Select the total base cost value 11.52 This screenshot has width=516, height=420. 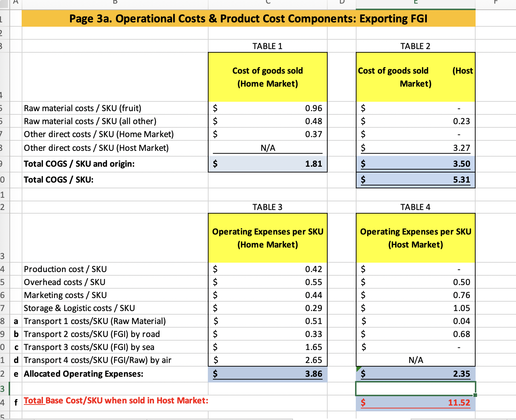415,403
